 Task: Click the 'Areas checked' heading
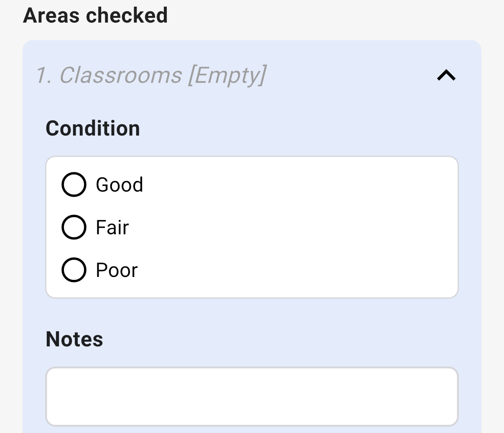(95, 15)
